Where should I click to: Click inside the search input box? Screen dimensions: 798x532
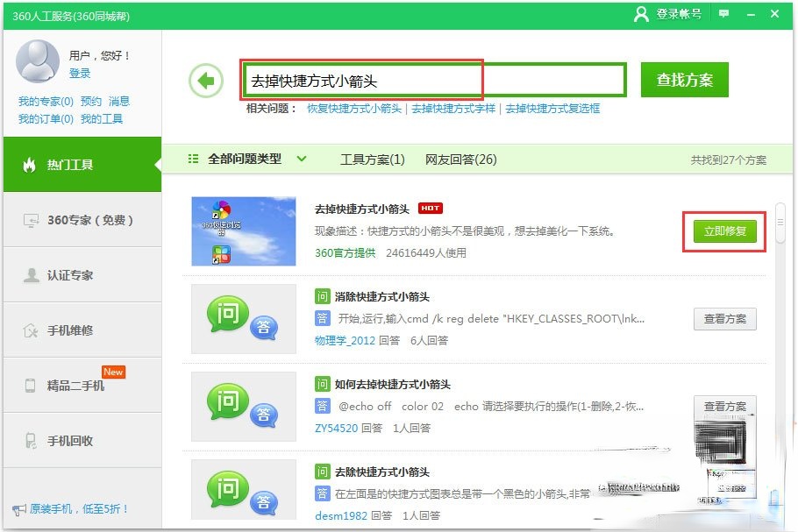click(395, 79)
